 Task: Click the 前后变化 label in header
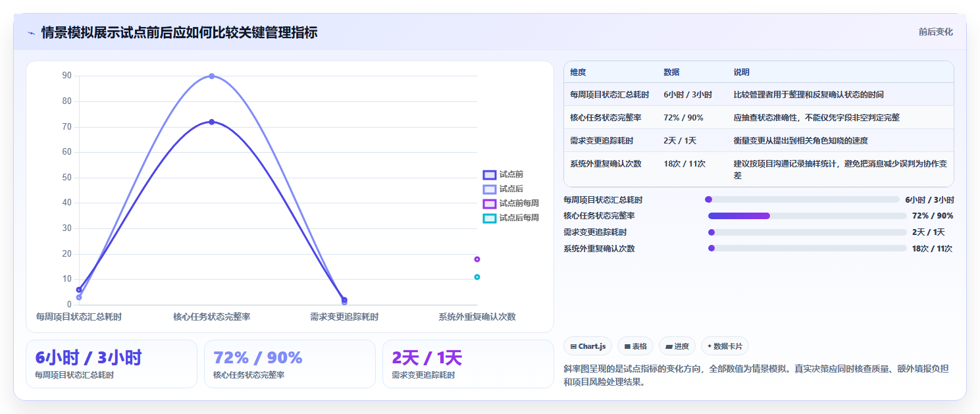click(x=935, y=32)
